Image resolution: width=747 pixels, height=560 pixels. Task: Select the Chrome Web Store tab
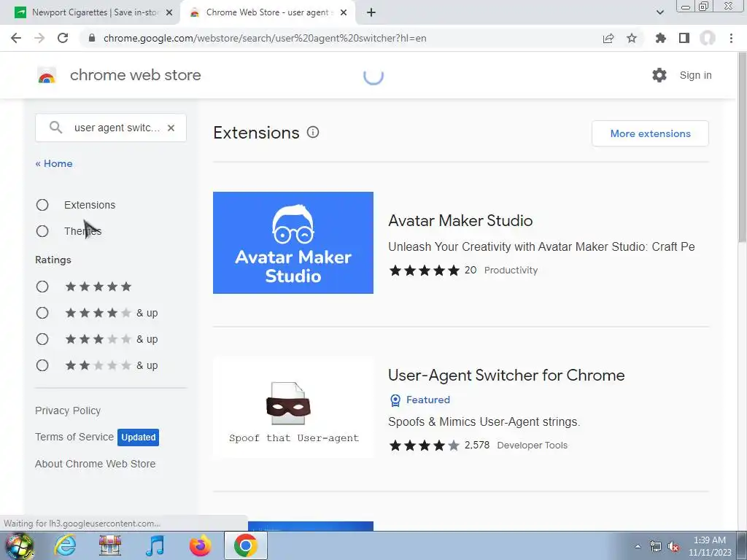coord(267,12)
